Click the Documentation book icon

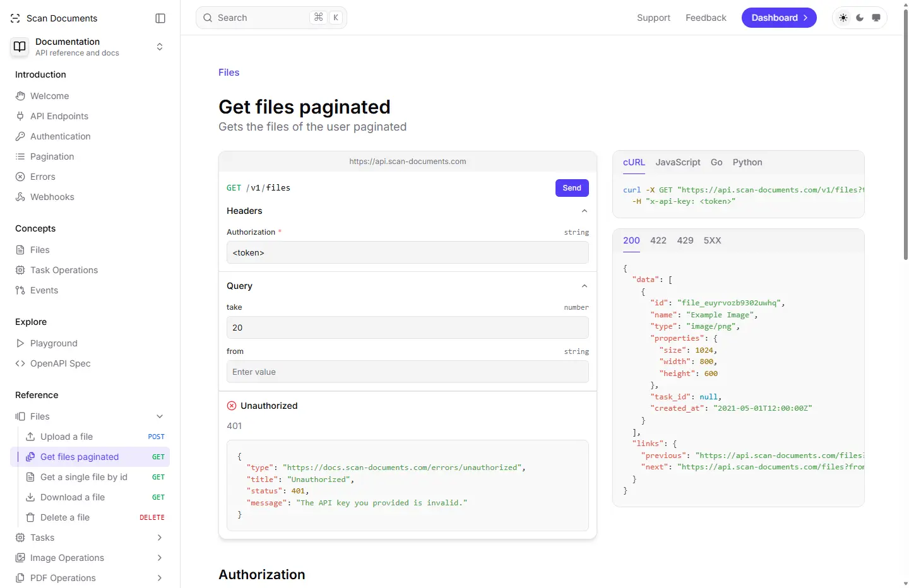tap(20, 47)
